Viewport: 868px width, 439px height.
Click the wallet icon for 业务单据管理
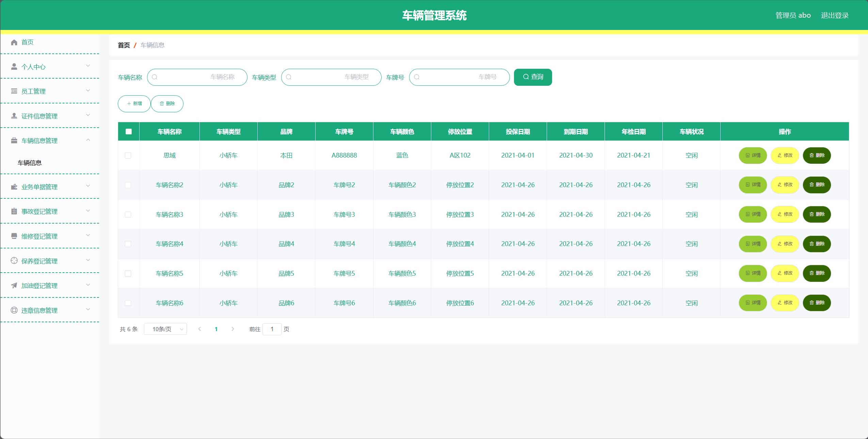14,187
